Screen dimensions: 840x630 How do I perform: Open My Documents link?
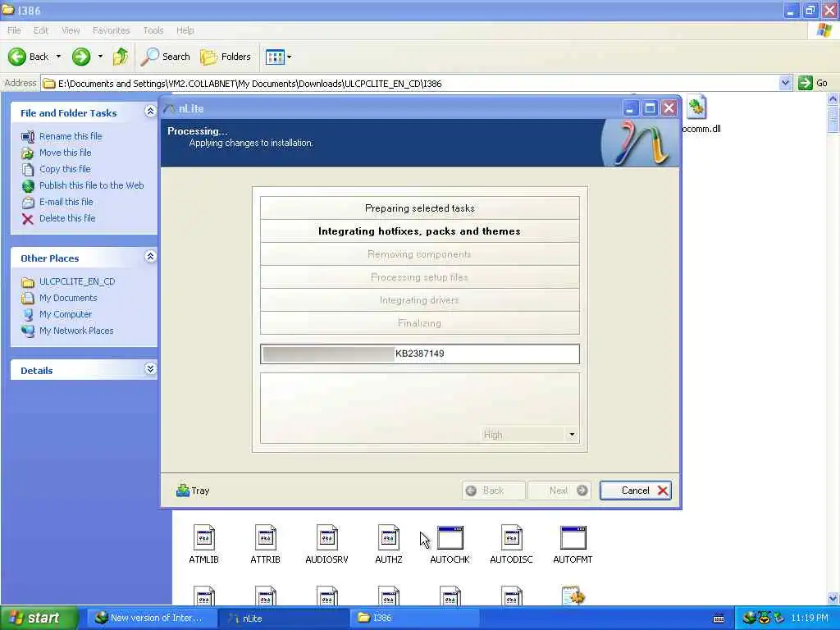point(68,298)
